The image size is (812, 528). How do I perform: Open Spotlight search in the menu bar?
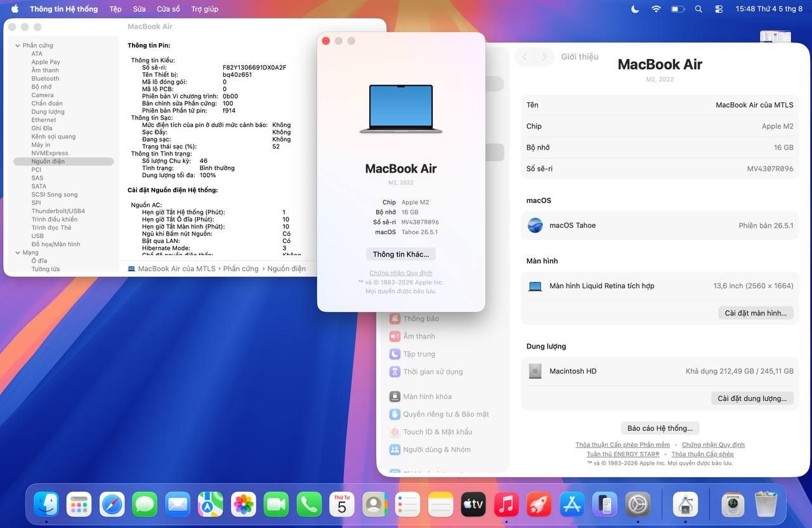click(x=698, y=9)
